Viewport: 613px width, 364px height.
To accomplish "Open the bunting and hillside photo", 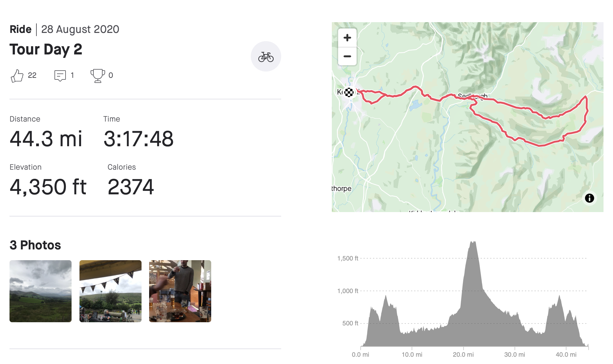I will click(110, 291).
